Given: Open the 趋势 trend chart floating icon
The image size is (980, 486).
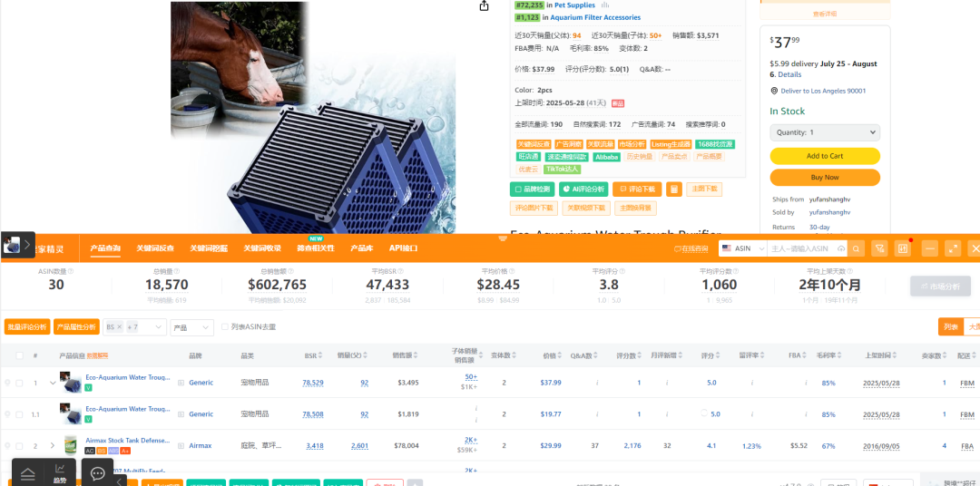Looking at the screenshot, I should point(60,473).
